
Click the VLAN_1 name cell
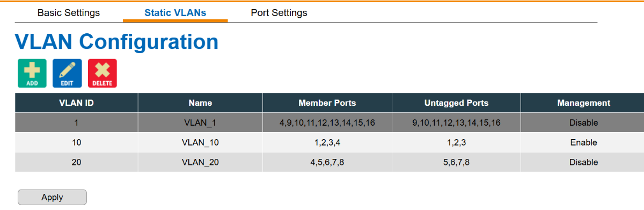click(200, 122)
